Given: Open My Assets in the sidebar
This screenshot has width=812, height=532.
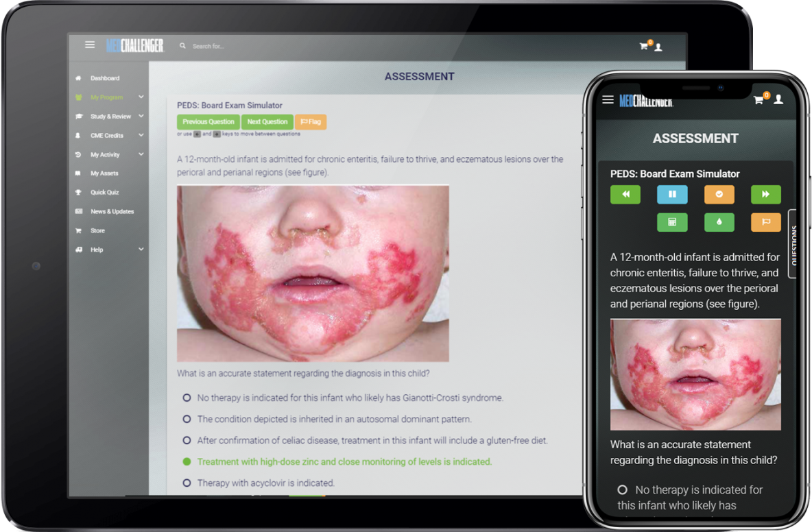Looking at the screenshot, I should click(x=104, y=173).
